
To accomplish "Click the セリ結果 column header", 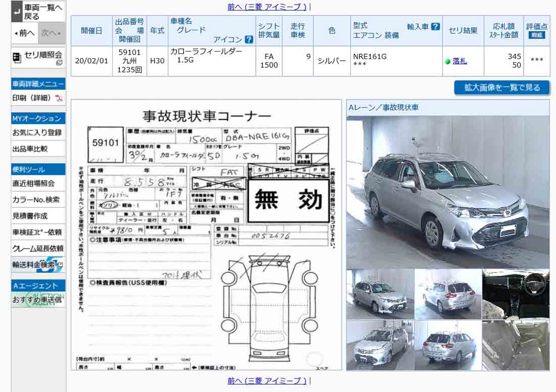I will [463, 31].
